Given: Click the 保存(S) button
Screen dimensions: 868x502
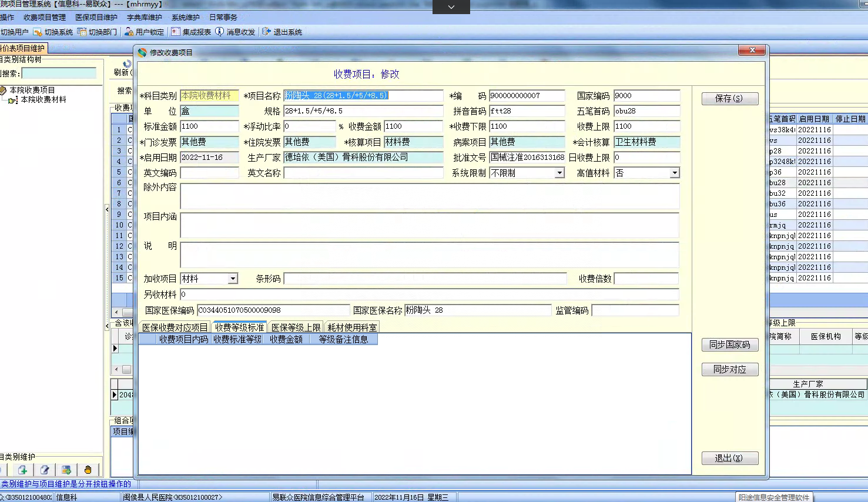Looking at the screenshot, I should 729,99.
